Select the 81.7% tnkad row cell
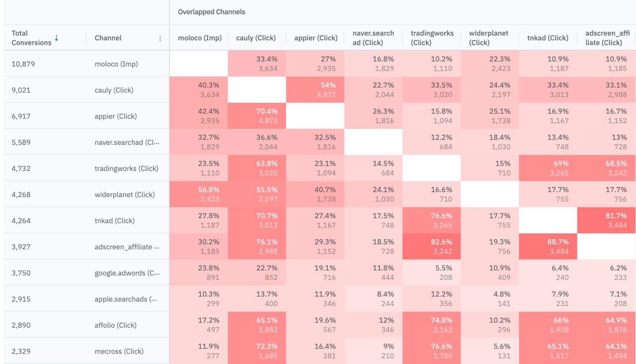 tap(606, 220)
